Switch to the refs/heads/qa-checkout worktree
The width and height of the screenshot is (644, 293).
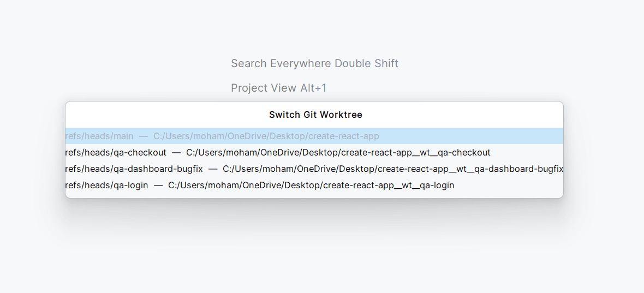coord(314,153)
